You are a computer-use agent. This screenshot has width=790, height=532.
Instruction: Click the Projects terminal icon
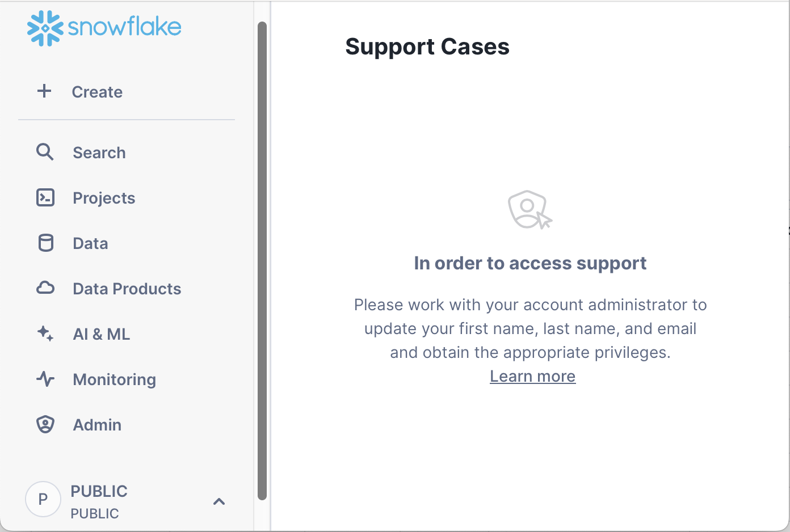45,197
